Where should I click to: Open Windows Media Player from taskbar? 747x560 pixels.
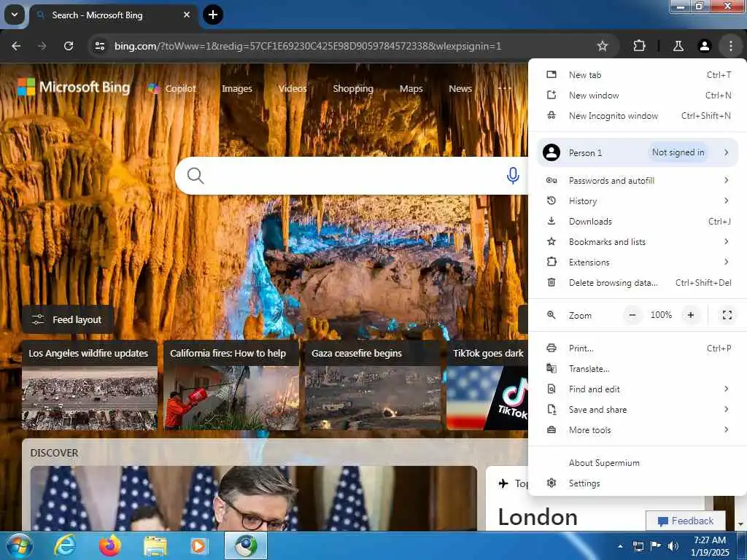click(x=198, y=546)
